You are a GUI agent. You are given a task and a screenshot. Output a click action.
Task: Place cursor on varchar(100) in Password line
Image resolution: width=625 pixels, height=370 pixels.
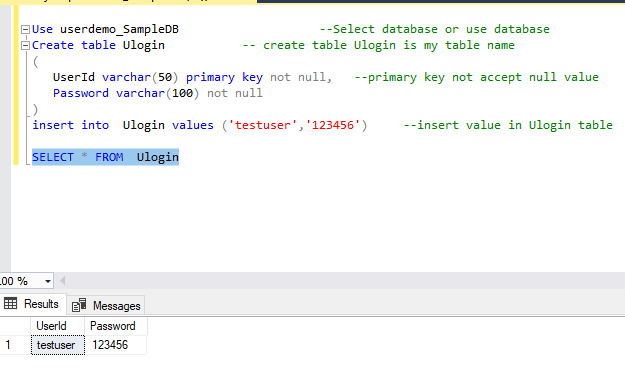(157, 93)
